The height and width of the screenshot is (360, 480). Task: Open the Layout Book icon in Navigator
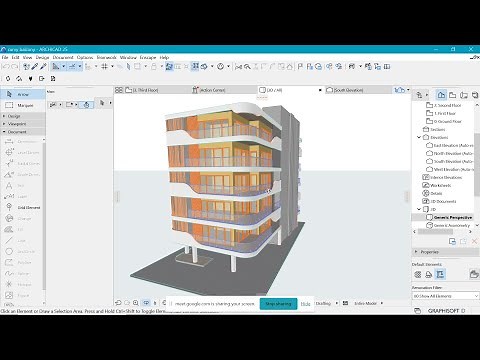(464, 95)
